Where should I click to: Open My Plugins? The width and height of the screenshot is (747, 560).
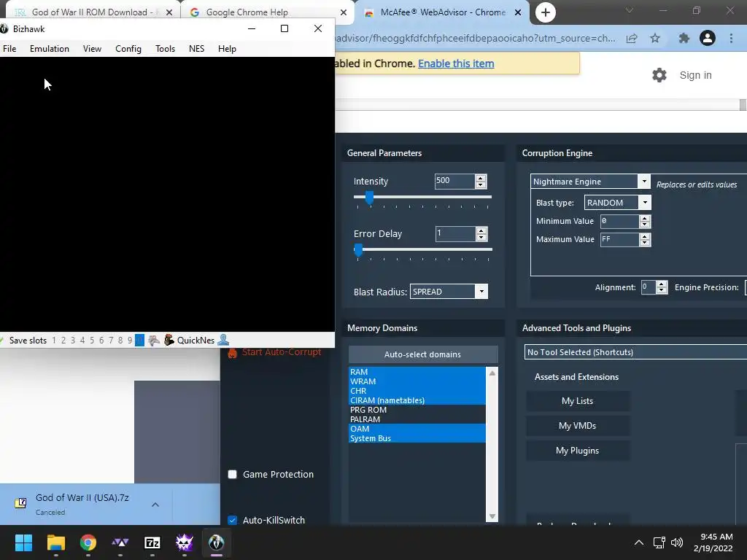578,451
